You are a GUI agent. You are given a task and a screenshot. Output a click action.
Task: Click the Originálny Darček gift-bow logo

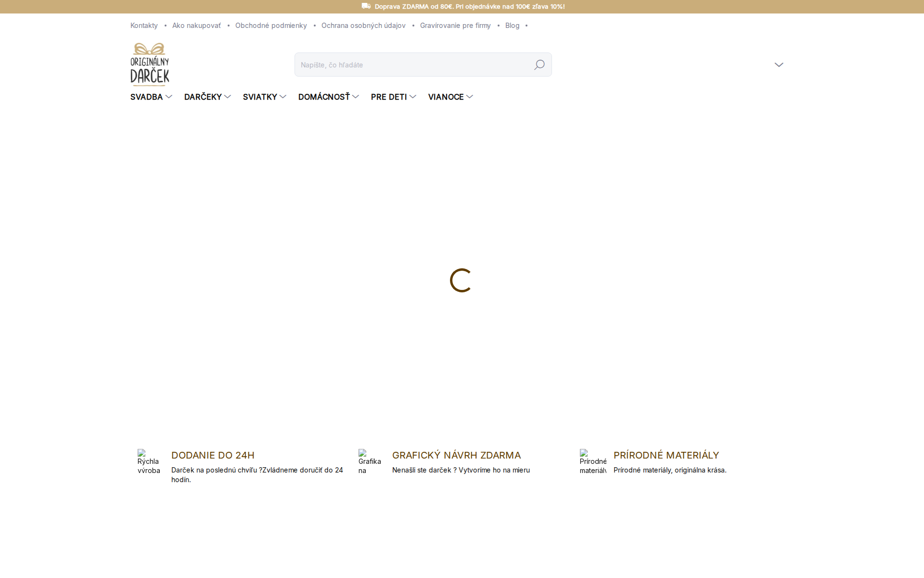click(x=149, y=64)
